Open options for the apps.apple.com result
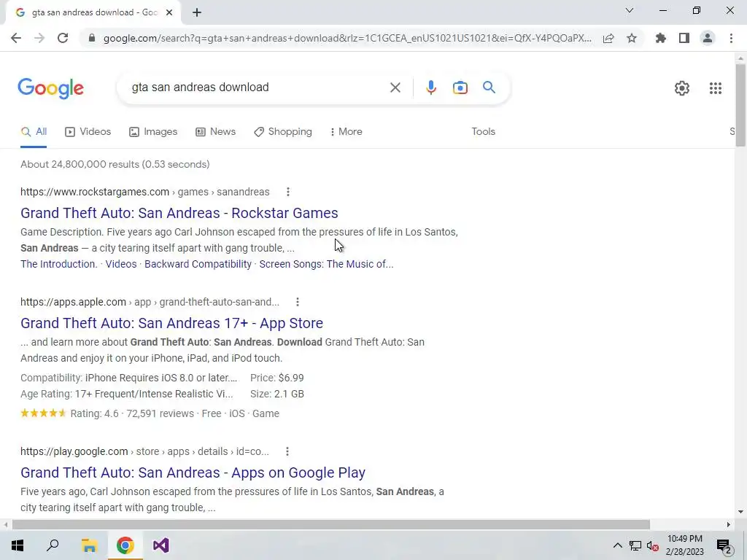The height and width of the screenshot is (560, 747). point(298,302)
